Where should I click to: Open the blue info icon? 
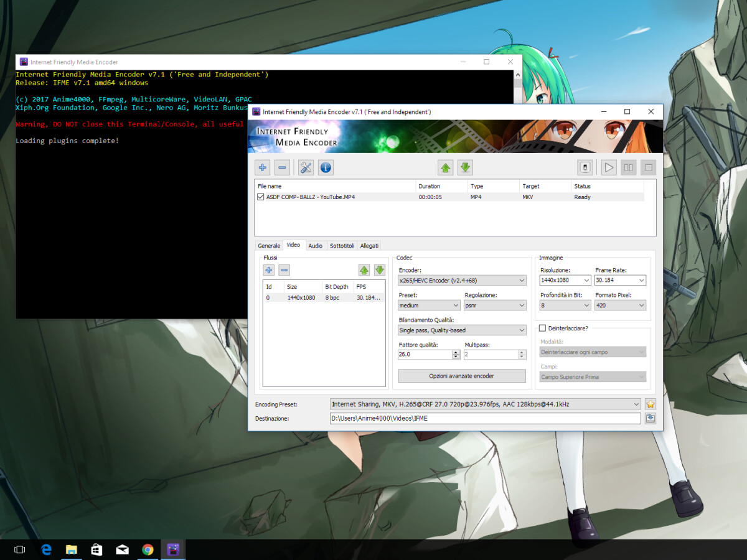click(326, 167)
